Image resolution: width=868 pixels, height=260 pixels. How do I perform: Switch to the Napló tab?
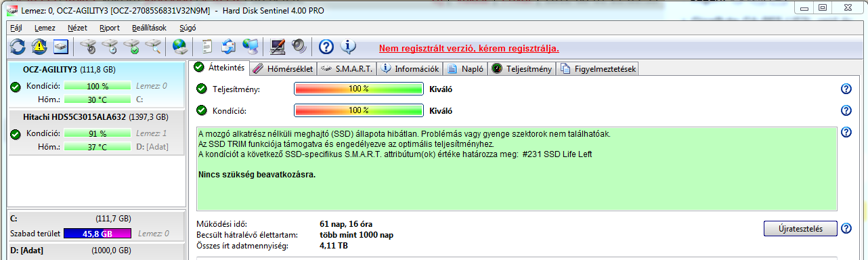tap(464, 68)
